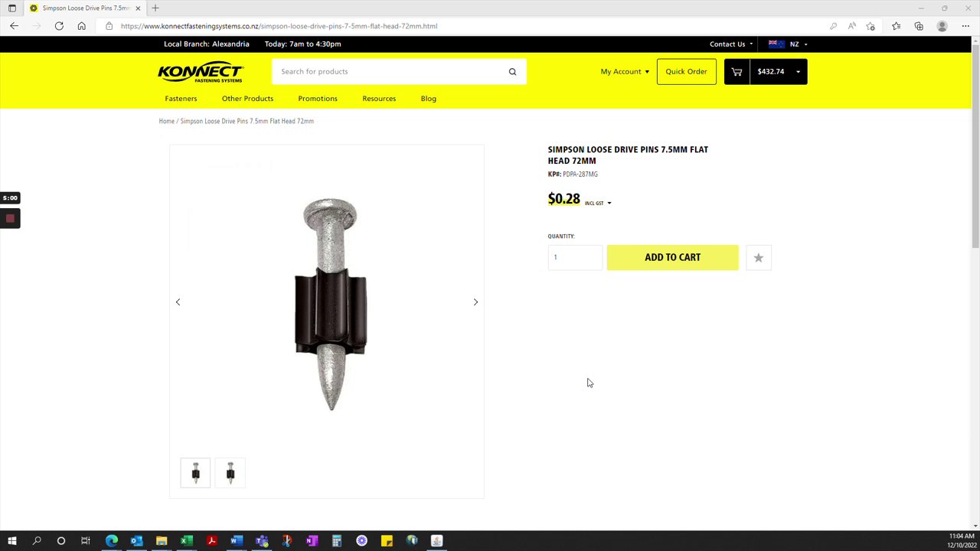Image resolution: width=980 pixels, height=551 pixels.
Task: Open Excel from the Windows taskbar
Action: coord(186,541)
